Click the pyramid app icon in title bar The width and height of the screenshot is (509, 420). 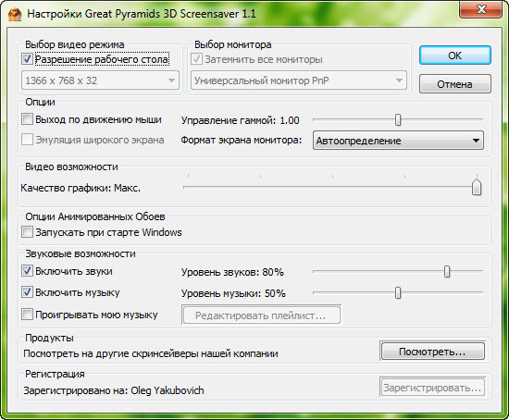tap(15, 14)
